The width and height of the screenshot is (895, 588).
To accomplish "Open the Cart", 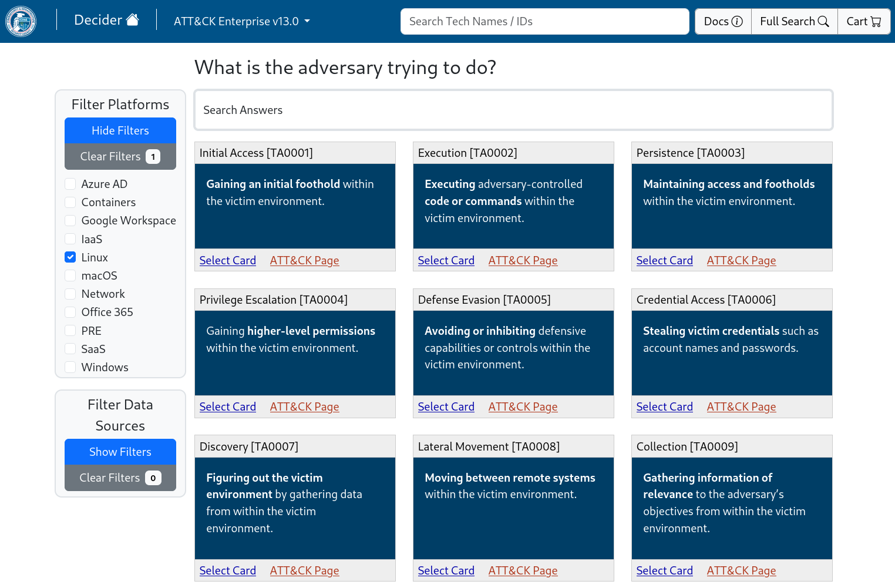I will coord(863,22).
